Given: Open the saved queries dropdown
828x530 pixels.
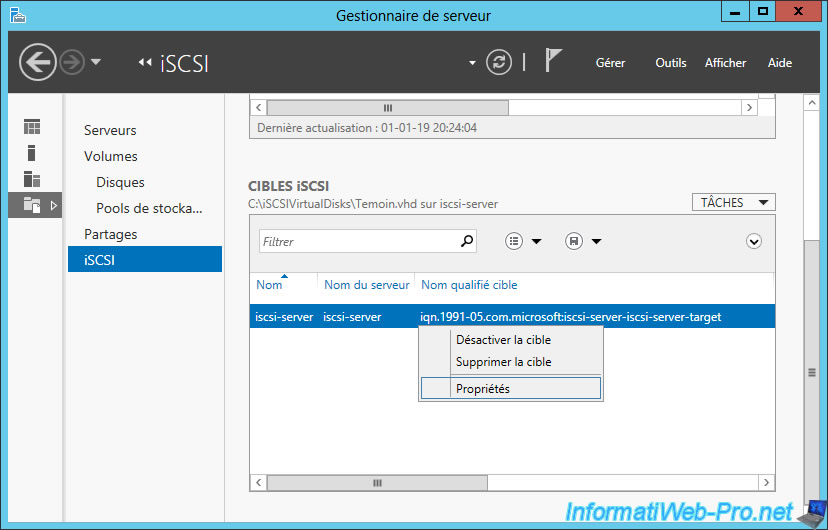Looking at the screenshot, I should [x=582, y=241].
